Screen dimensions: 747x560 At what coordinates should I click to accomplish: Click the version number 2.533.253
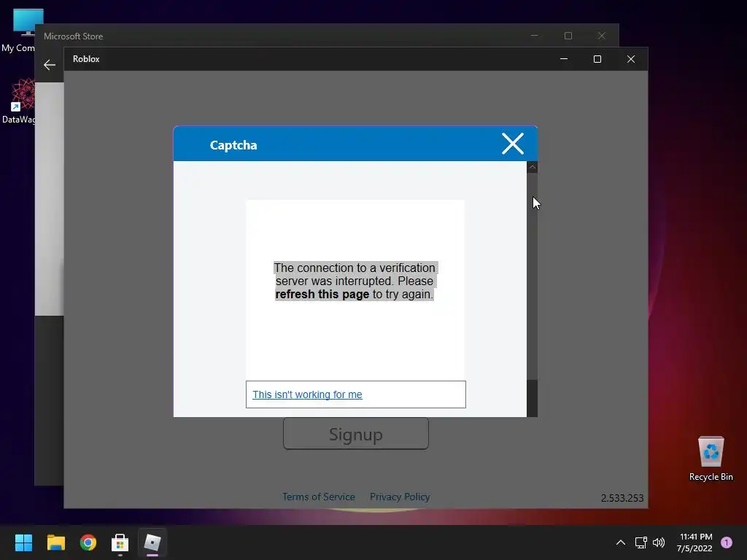point(622,498)
